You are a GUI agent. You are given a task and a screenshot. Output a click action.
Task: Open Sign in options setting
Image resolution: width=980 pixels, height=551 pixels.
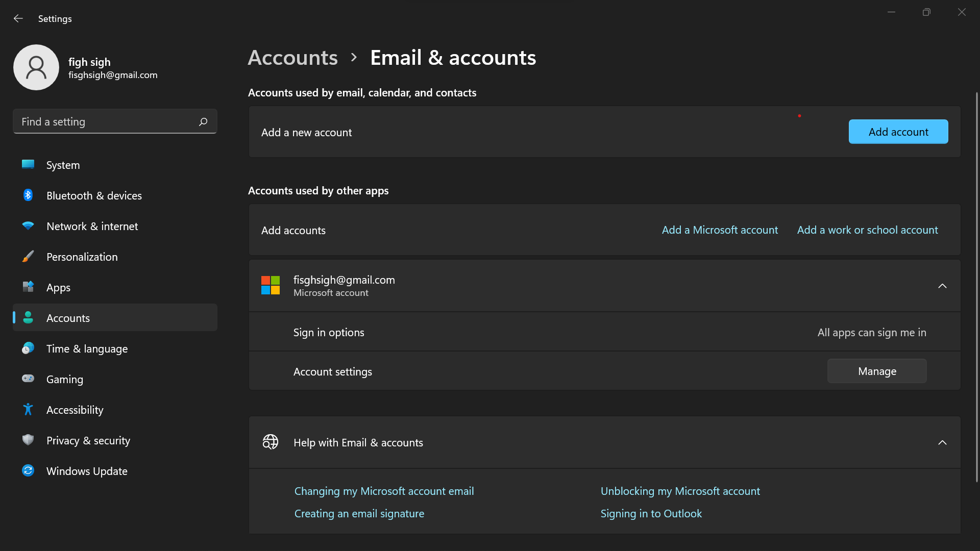tap(329, 333)
